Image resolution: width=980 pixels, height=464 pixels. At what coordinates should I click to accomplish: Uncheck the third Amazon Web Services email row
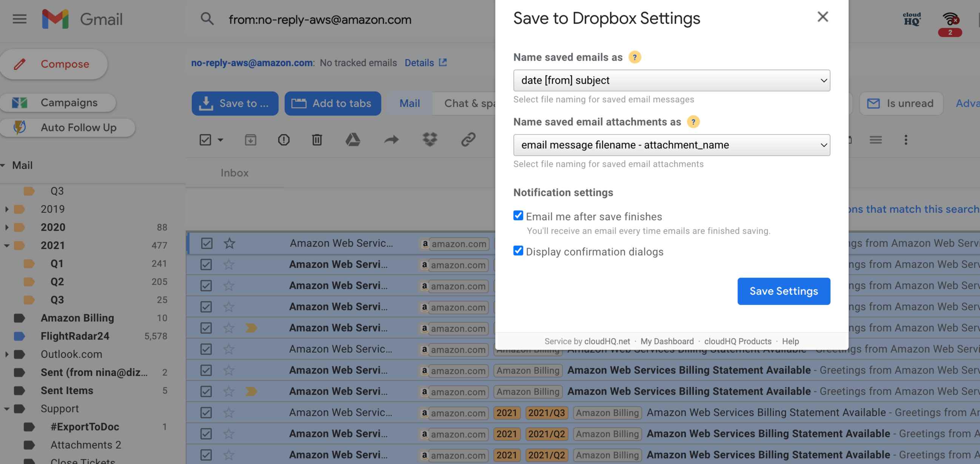pyautogui.click(x=206, y=286)
